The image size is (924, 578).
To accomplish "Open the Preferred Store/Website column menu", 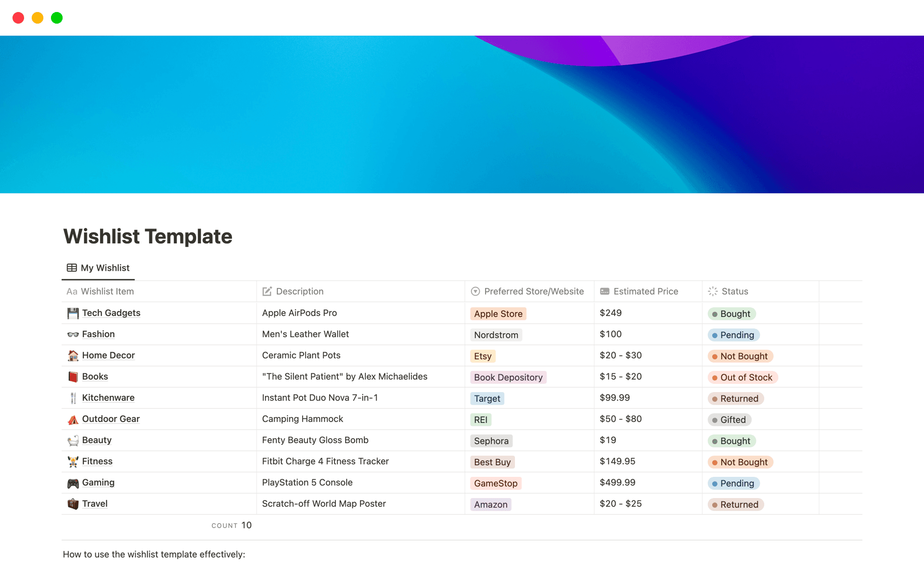I will (x=534, y=291).
